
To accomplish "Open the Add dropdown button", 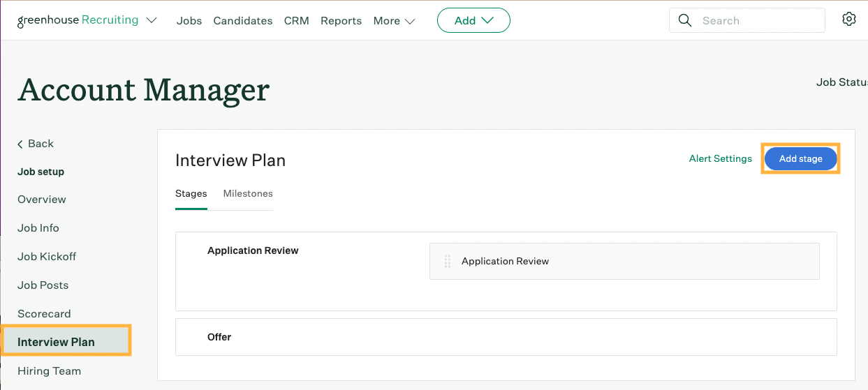I will pos(473,20).
